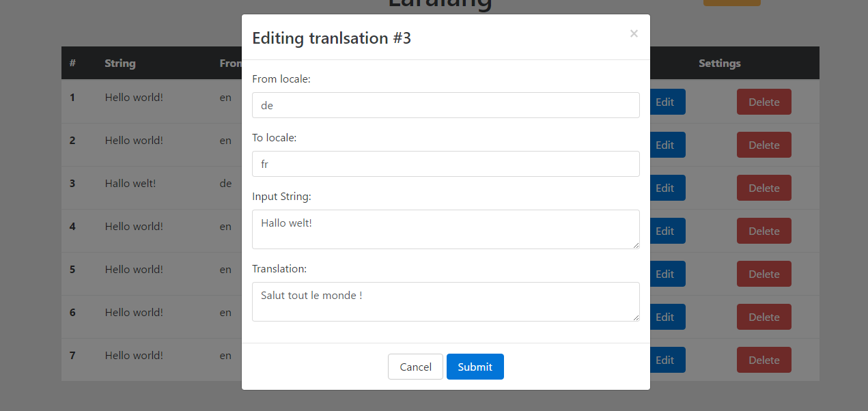The image size is (868, 411).
Task: Focus the Input String textarea
Action: click(x=445, y=229)
